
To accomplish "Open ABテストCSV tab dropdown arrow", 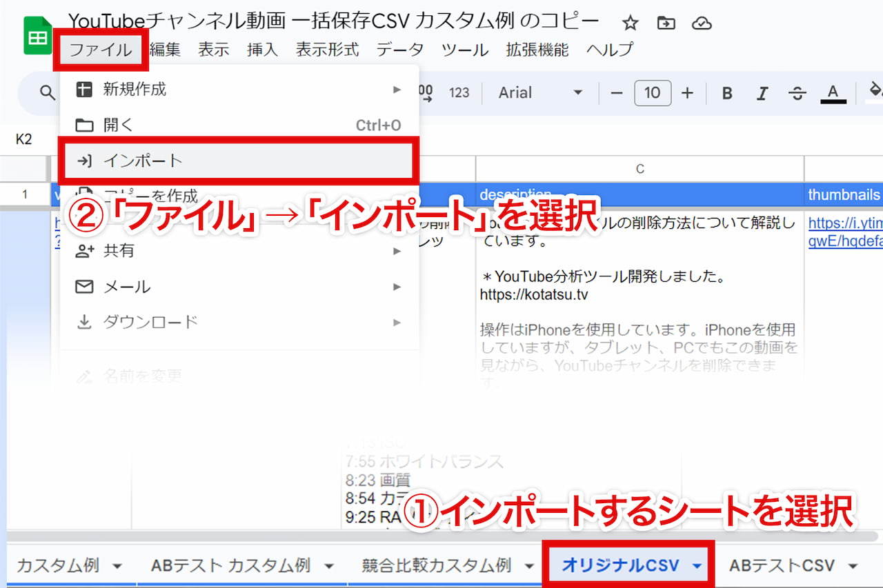I will (x=853, y=567).
